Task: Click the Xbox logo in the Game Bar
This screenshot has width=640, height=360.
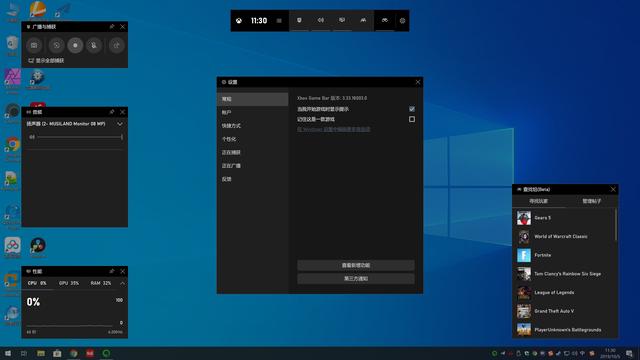Action: coord(239,21)
